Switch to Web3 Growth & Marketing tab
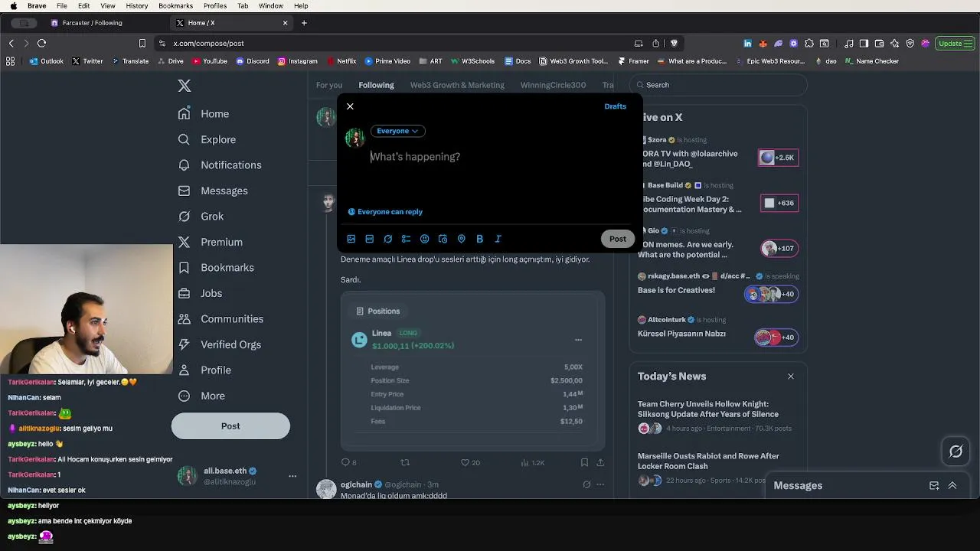 point(457,85)
